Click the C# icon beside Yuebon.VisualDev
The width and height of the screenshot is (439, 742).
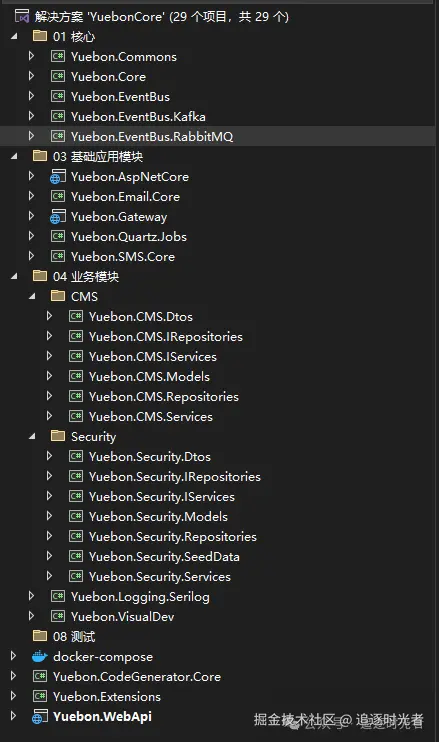coord(58,616)
